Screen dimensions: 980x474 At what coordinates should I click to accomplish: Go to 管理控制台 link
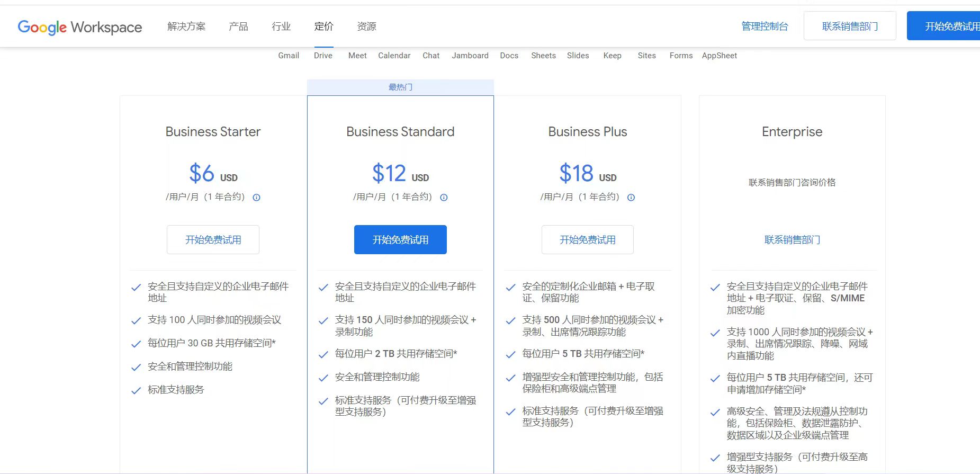765,26
